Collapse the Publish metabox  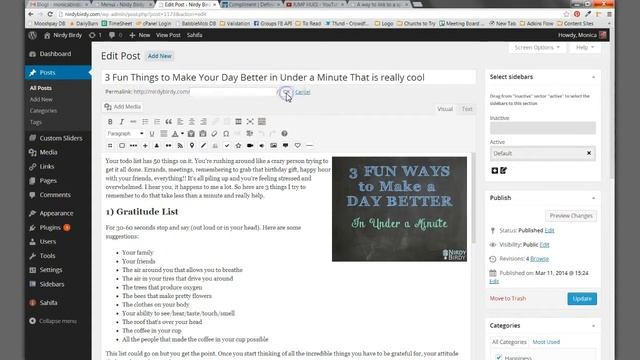[593, 198]
